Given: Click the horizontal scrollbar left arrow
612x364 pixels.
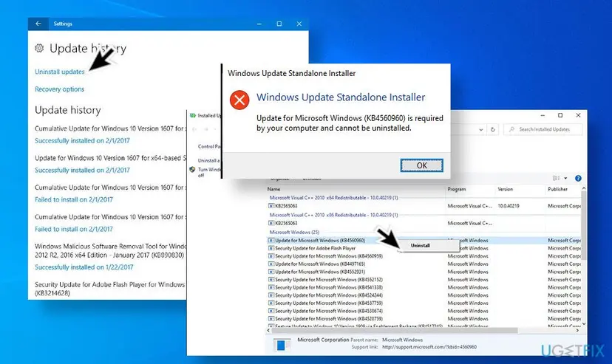Looking at the screenshot, I should point(268,331).
